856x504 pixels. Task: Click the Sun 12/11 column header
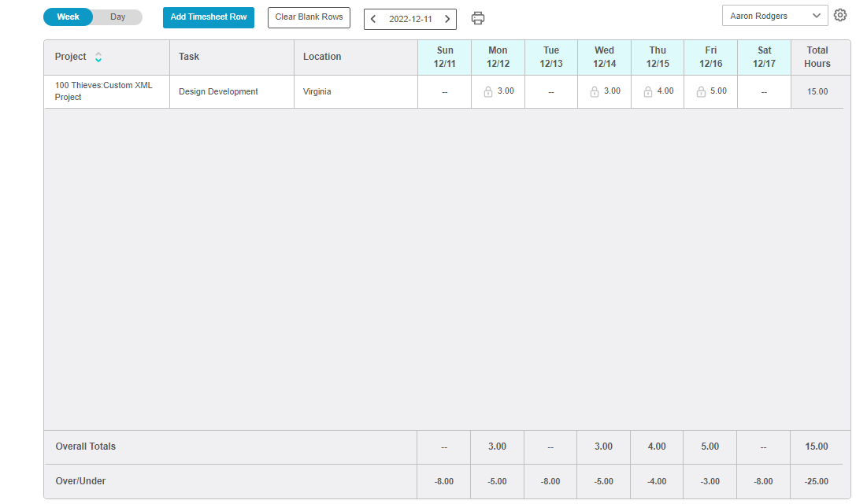[x=444, y=57]
